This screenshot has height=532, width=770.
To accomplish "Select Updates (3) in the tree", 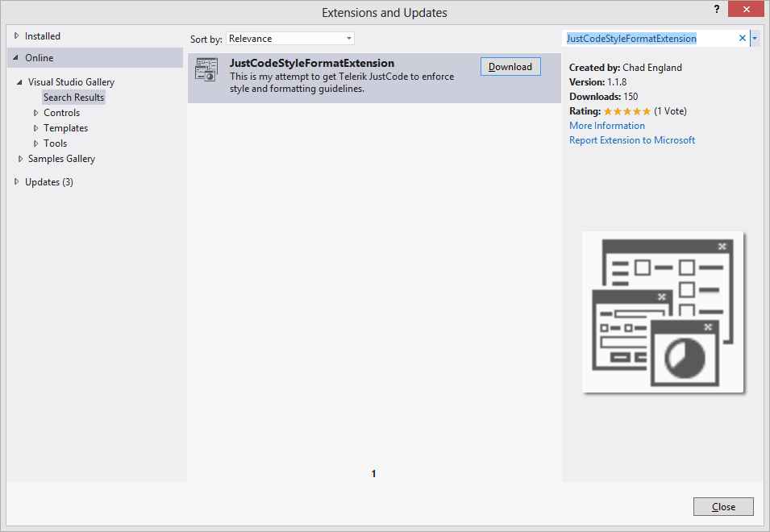I will 49,182.
